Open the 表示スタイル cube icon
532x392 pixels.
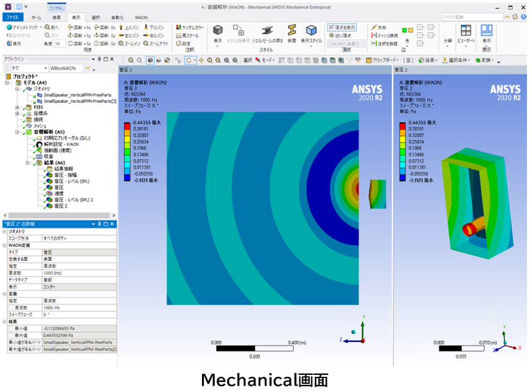pos(311,30)
